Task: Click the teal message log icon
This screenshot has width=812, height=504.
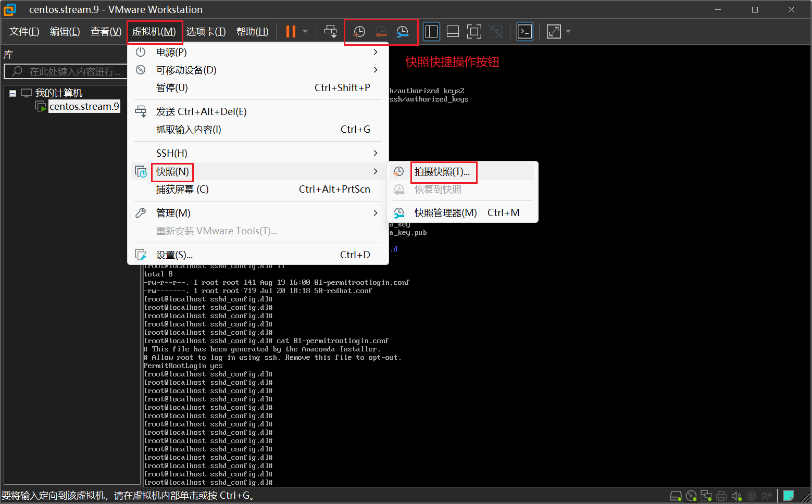Action: (789, 496)
